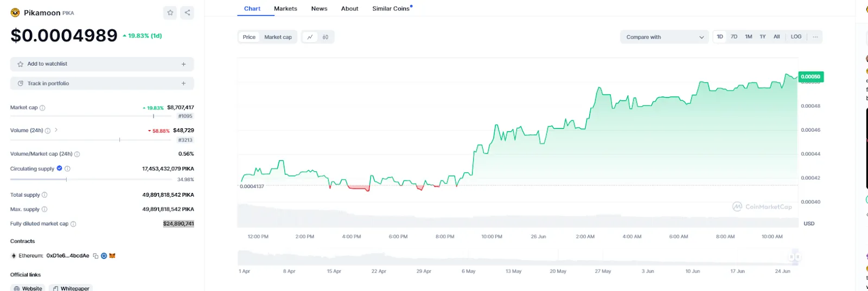This screenshot has height=291, width=868.
Task: Toggle LOG scale on chart
Action: tap(796, 37)
